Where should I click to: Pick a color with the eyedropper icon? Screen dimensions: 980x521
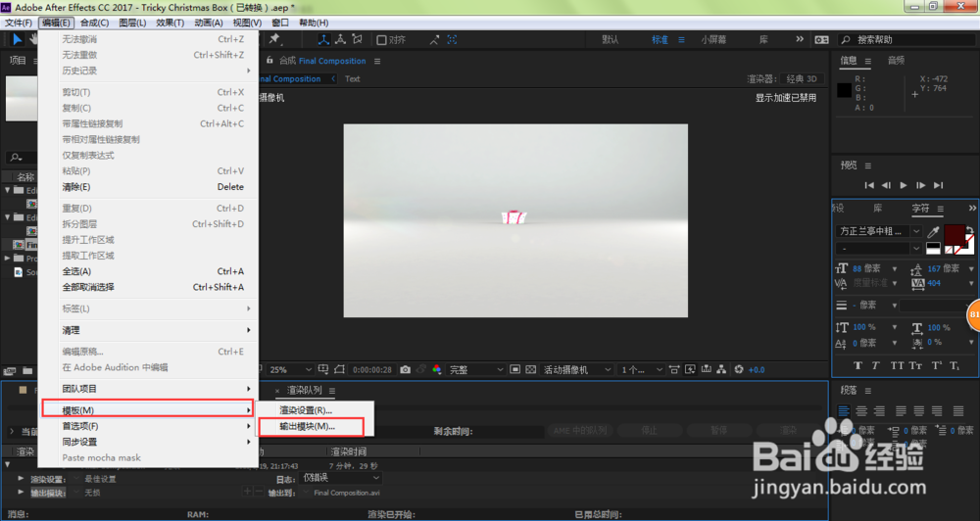coord(933,232)
